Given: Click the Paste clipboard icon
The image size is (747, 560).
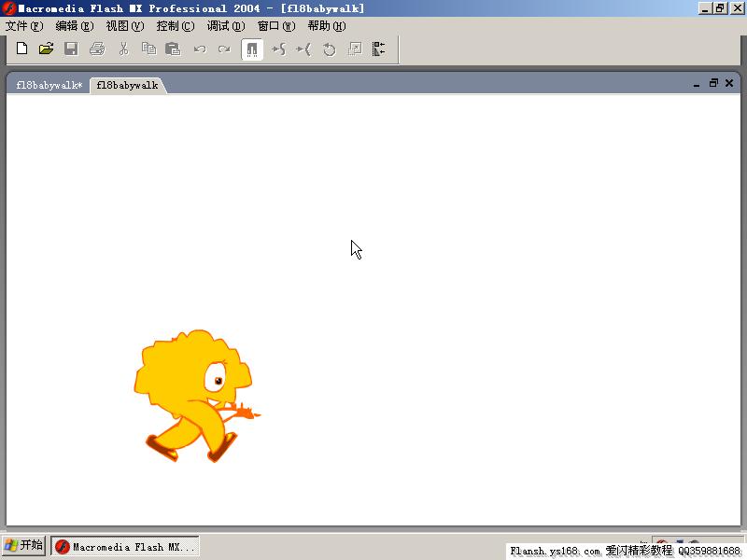Looking at the screenshot, I should tap(173, 49).
